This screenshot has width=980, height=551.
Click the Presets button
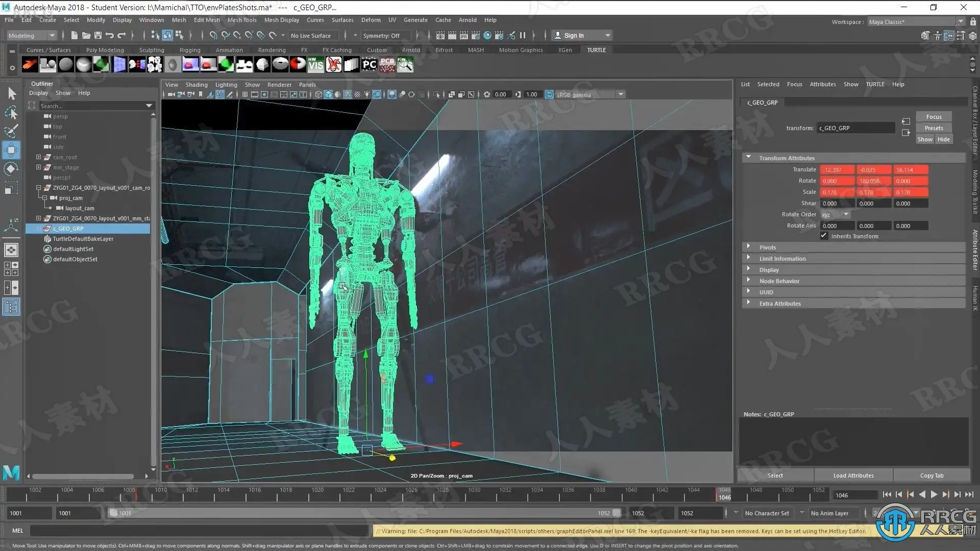(933, 128)
